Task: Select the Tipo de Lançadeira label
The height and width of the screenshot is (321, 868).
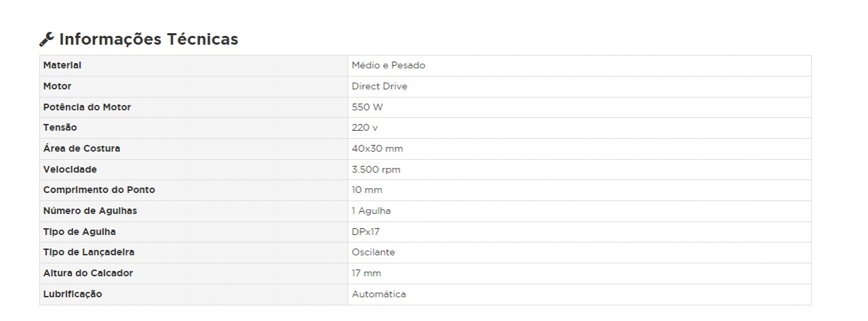Action: (x=89, y=253)
